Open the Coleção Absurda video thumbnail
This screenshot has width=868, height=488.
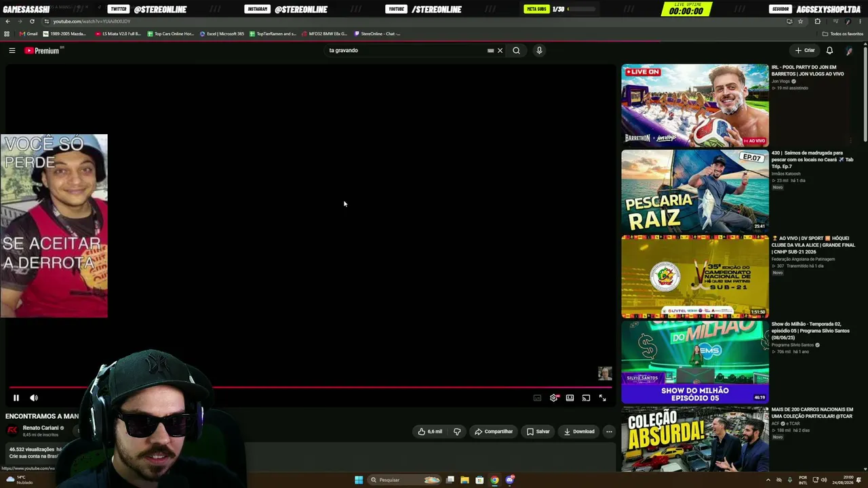(x=695, y=439)
